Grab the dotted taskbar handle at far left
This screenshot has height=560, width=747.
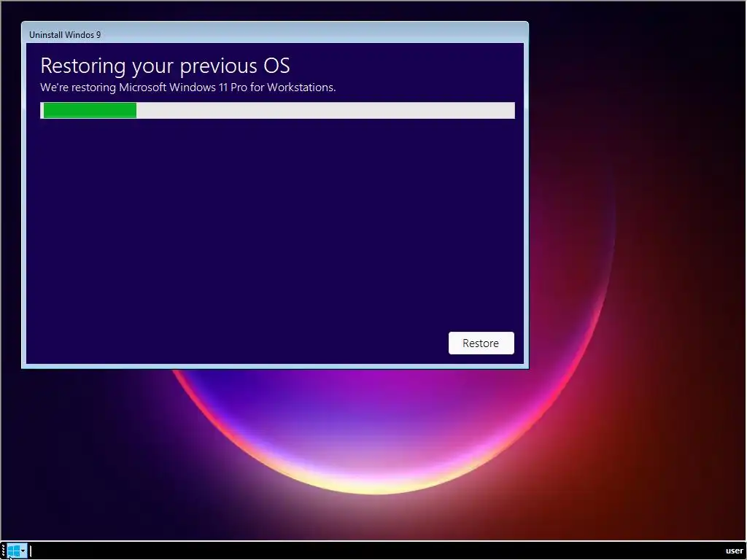click(4, 551)
